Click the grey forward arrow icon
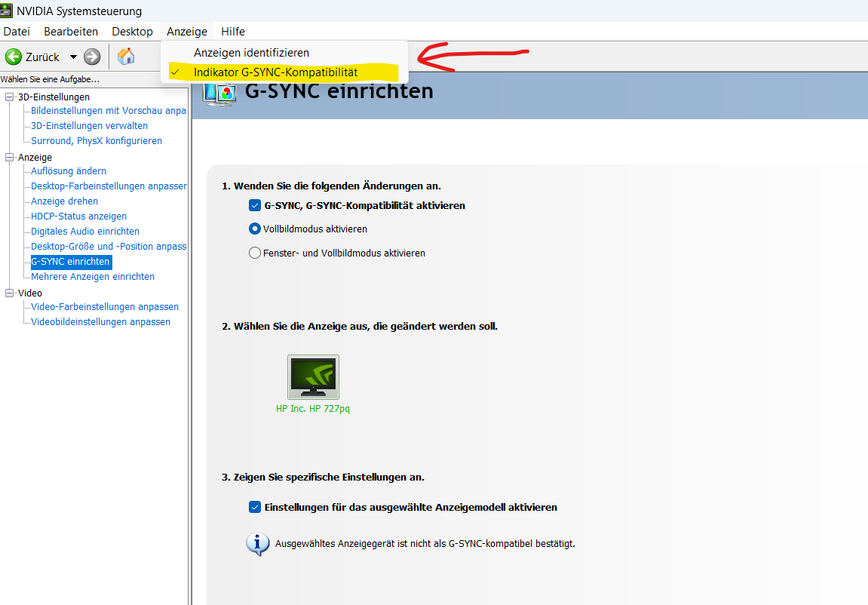Image resolution: width=868 pixels, height=605 pixels. pyautogui.click(x=92, y=57)
